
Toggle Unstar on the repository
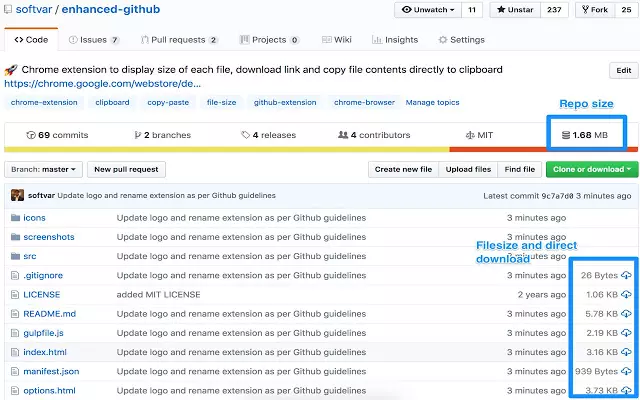pyautogui.click(x=515, y=10)
